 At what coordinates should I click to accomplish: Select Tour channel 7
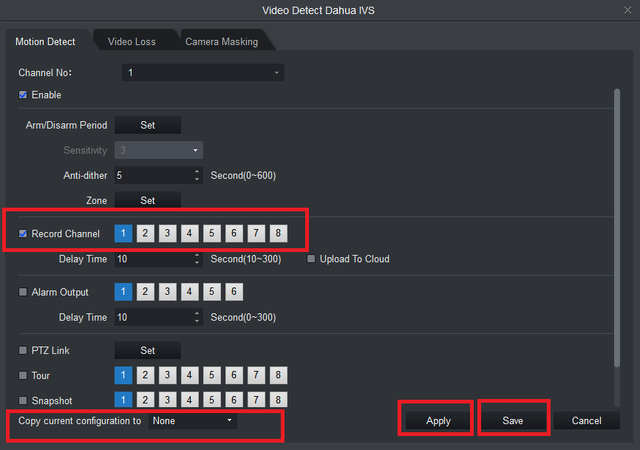(x=256, y=375)
